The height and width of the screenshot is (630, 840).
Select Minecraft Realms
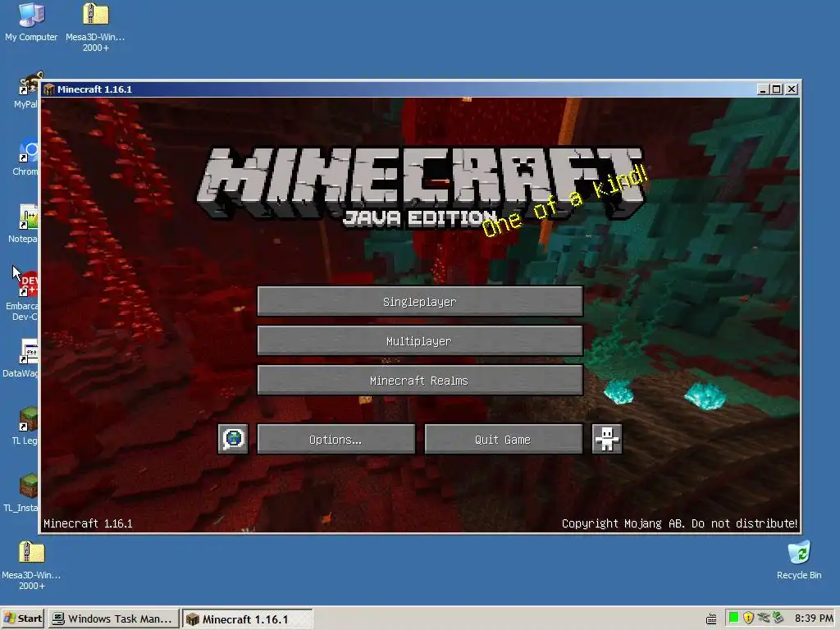point(420,381)
